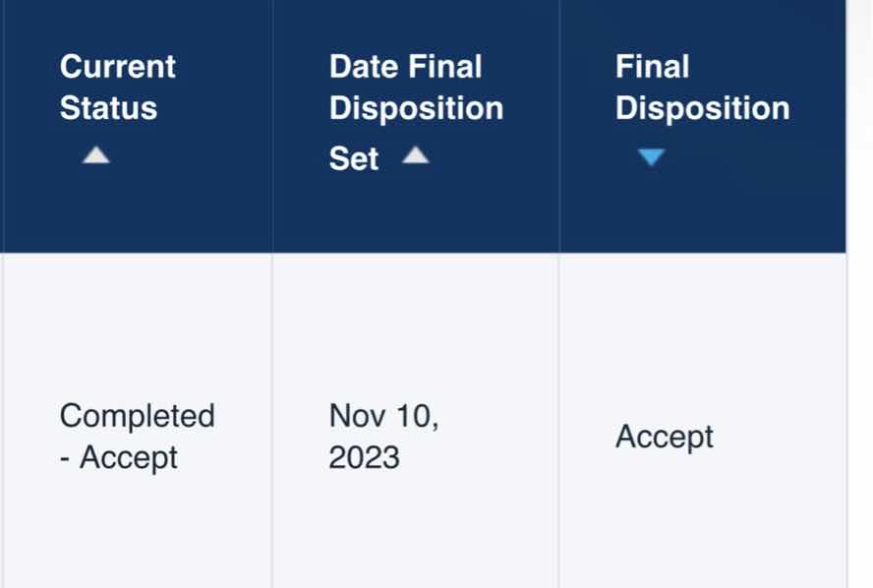The width and height of the screenshot is (873, 588).
Task: Sort the table by the Current Status header
Action: [118, 88]
